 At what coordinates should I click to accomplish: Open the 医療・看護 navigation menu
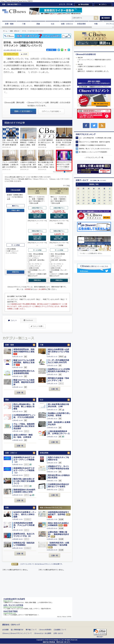[x=9, y=24]
